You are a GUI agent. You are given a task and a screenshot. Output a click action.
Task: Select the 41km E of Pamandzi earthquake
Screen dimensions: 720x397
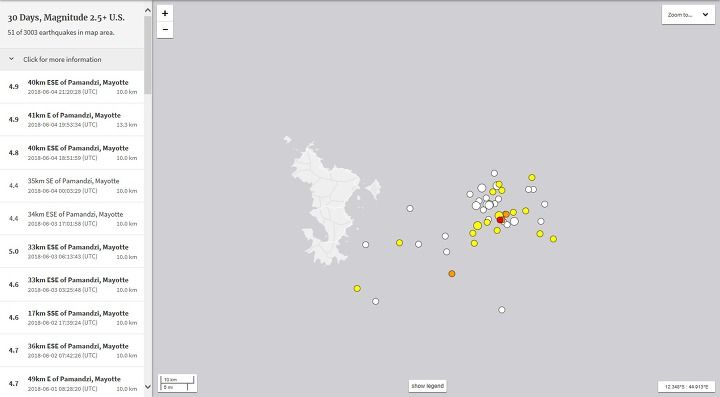(x=72, y=120)
